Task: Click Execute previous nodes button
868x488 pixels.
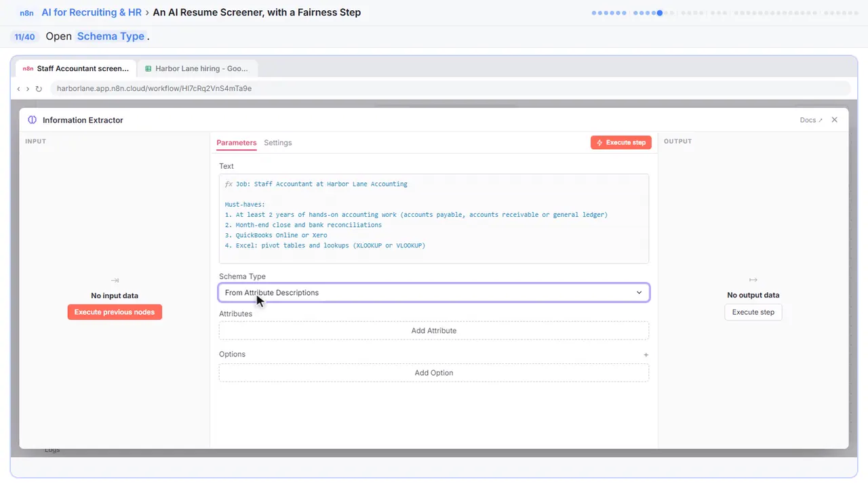Action: coord(115,312)
